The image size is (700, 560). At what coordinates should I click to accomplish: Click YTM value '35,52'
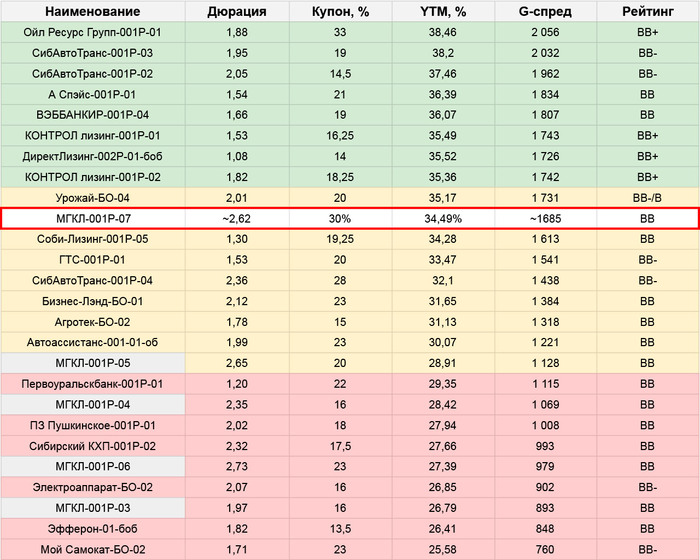tap(443, 156)
